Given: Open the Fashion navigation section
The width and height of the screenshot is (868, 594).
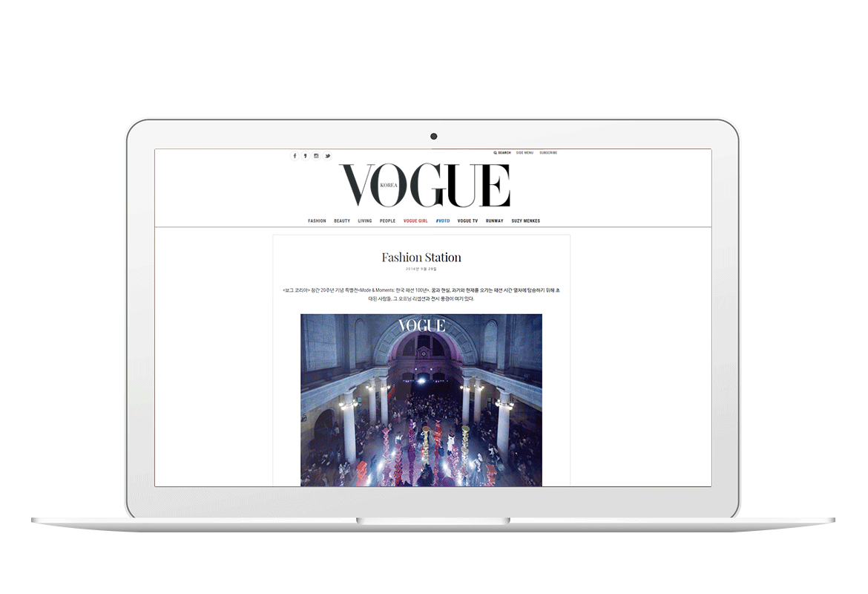Looking at the screenshot, I should (318, 221).
